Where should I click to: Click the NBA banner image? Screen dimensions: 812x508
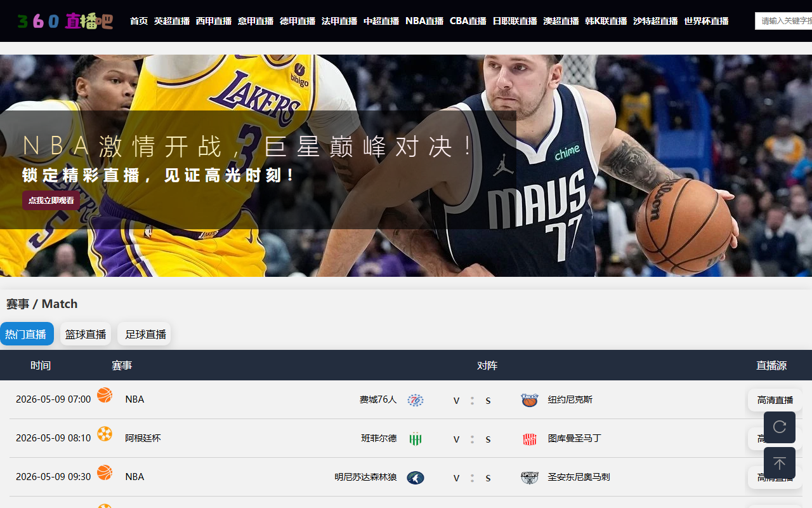(x=406, y=166)
